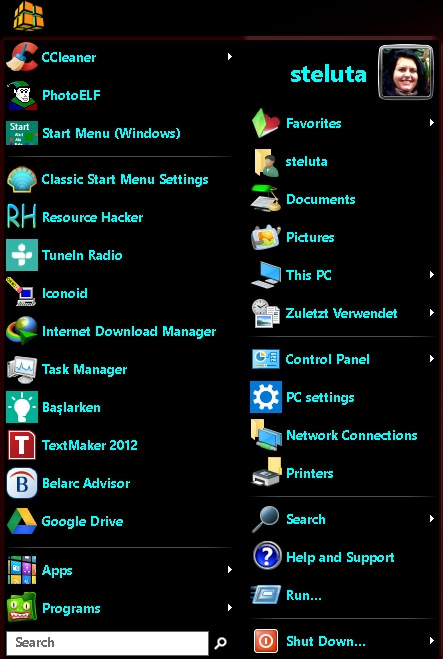The height and width of the screenshot is (659, 443).
Task: Click the Task Manager monitor icon
Action: click(22, 369)
